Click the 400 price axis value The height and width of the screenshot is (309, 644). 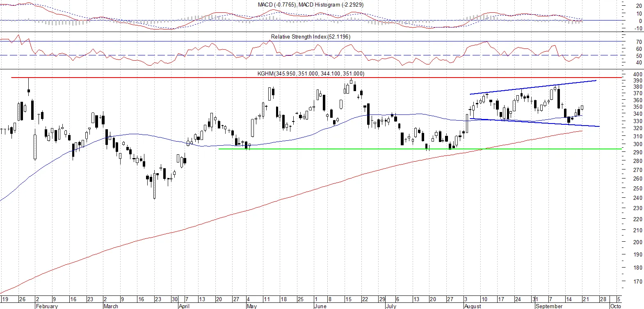pos(638,74)
